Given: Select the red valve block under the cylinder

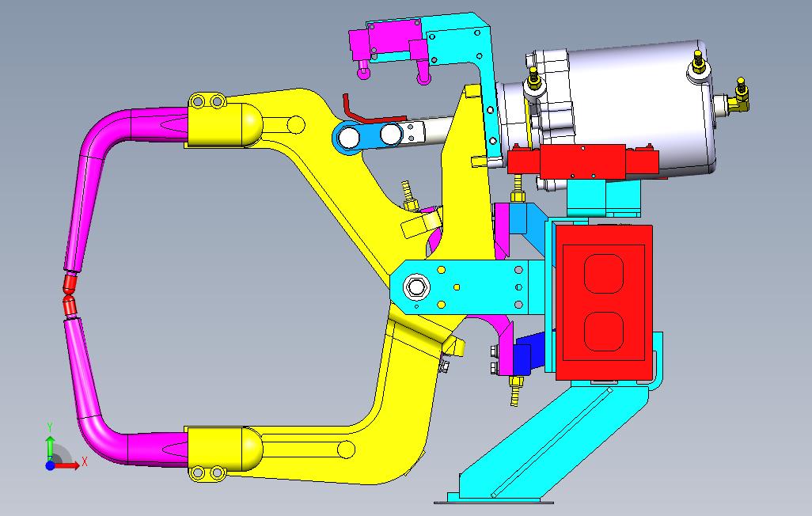Looking at the screenshot, I should click(x=582, y=160).
